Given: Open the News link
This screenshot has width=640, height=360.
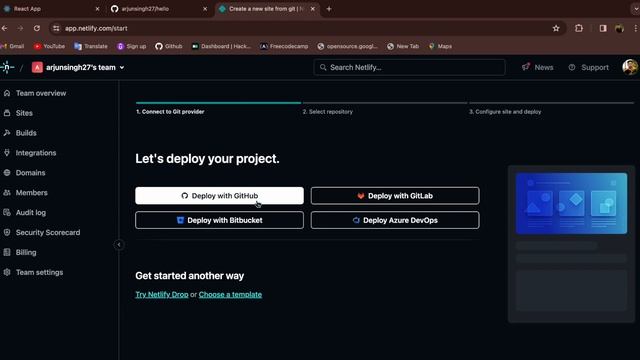Looking at the screenshot, I should click(x=538, y=67).
